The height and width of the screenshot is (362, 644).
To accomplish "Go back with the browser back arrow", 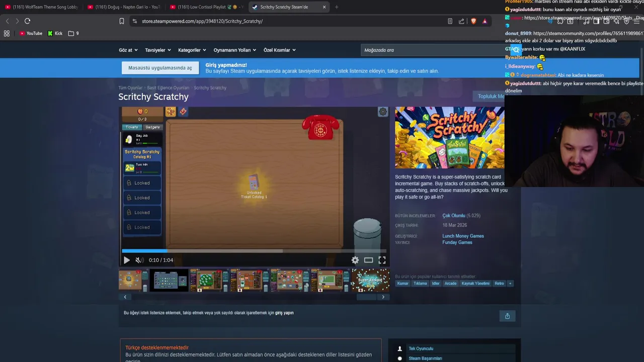I will (x=7, y=21).
